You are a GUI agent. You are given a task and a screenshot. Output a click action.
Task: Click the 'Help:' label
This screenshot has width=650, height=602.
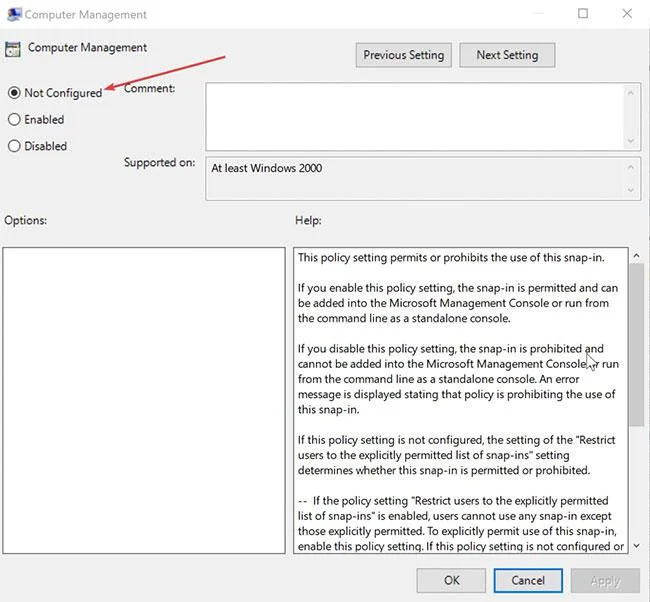pyautogui.click(x=308, y=220)
